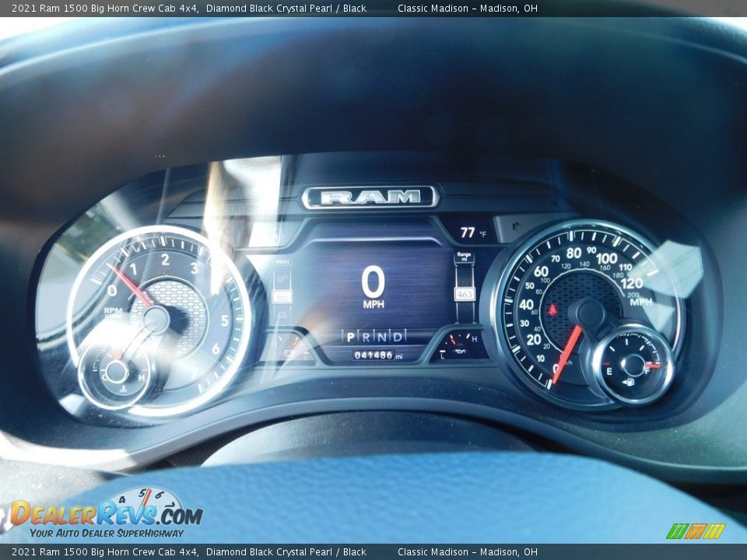The width and height of the screenshot is (747, 560).
Task: Click the 77 °F temperature readout
Action: point(473,233)
